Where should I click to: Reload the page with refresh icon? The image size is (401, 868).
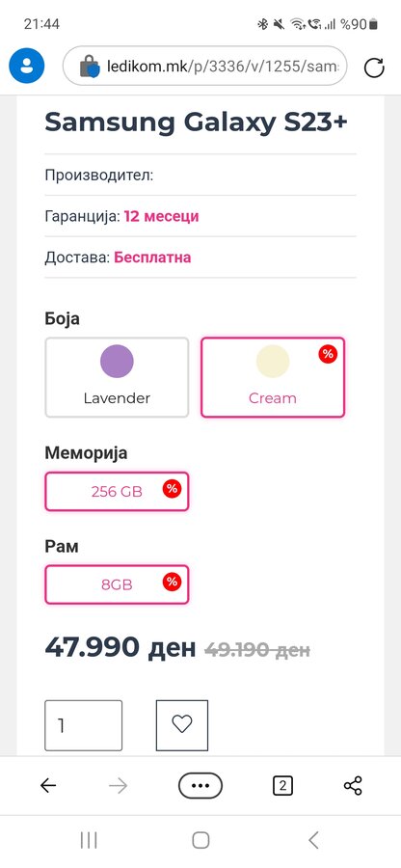coord(374,68)
